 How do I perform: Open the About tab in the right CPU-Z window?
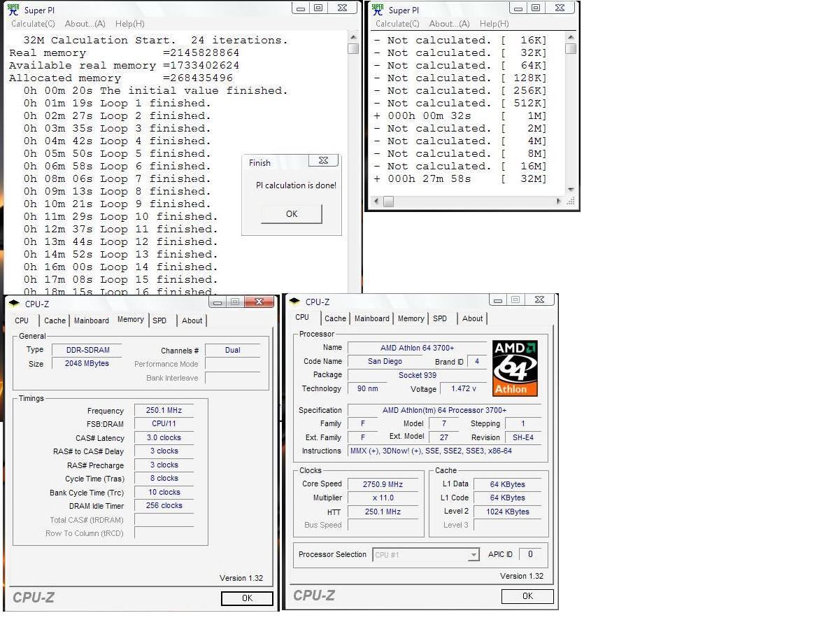click(473, 318)
